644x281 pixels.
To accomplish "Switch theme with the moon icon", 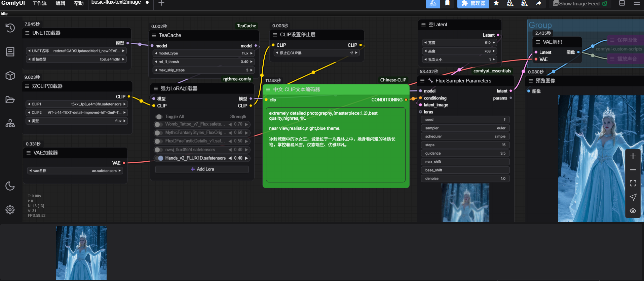I will click(10, 186).
